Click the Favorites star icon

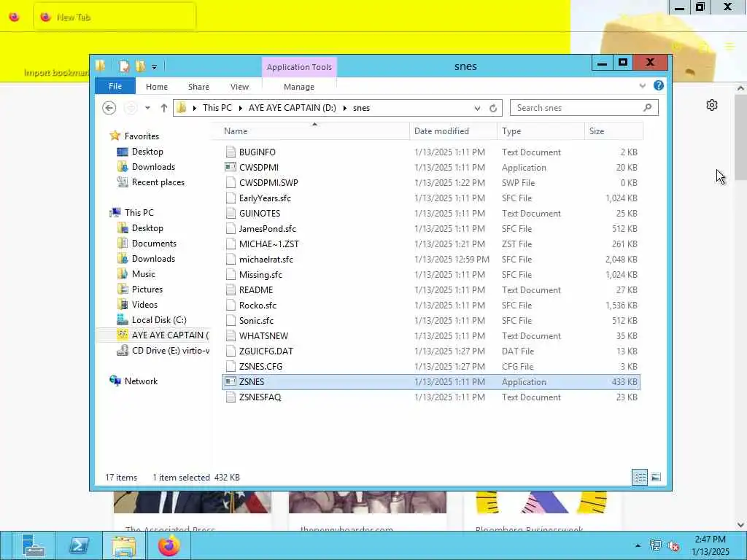click(115, 136)
